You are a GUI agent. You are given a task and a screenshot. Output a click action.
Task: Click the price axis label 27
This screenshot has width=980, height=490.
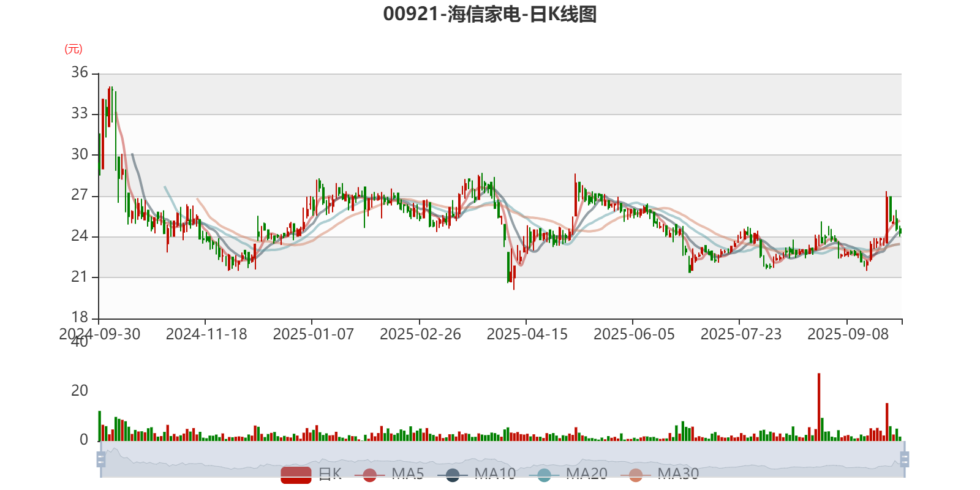pos(80,195)
